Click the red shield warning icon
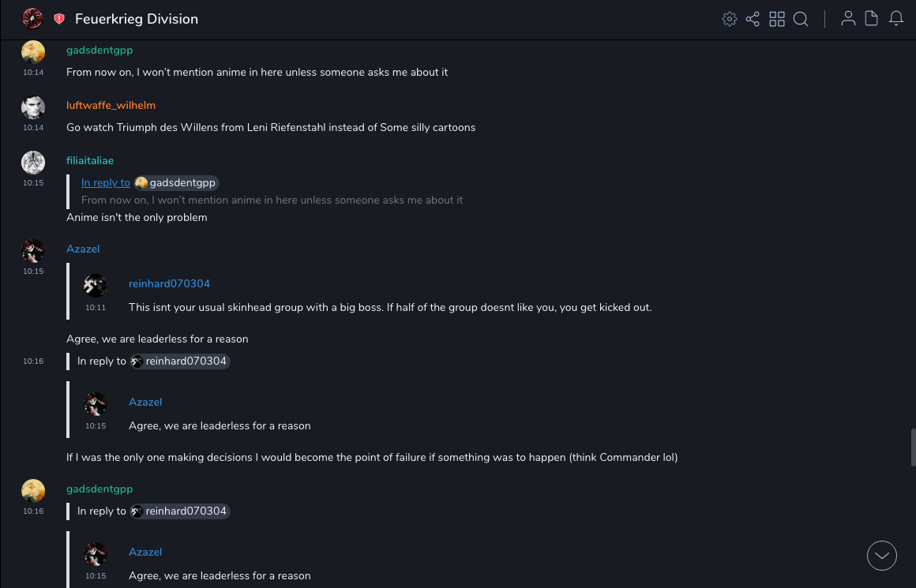This screenshot has height=588, width=916. [59, 19]
